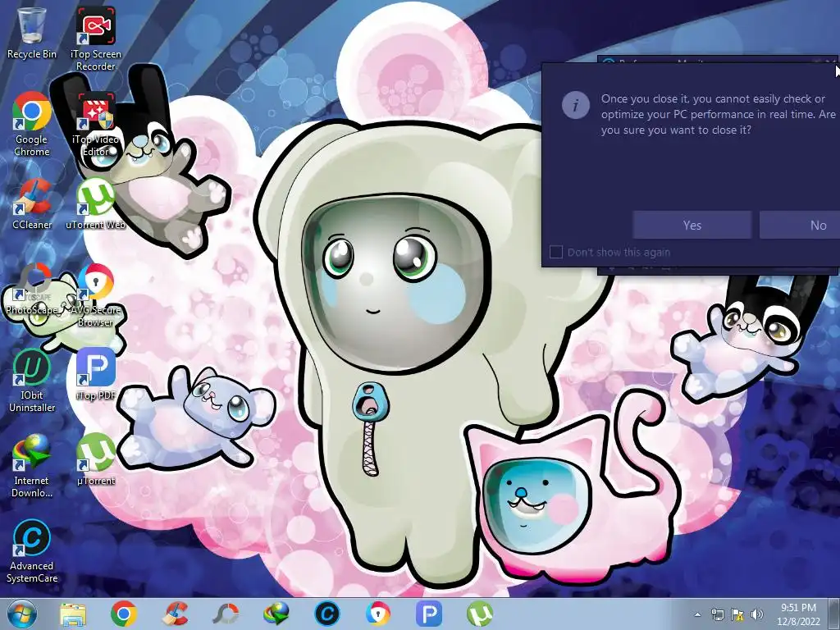
Task: Open AVG Secure Browser taskbar icon
Action: tap(378, 614)
